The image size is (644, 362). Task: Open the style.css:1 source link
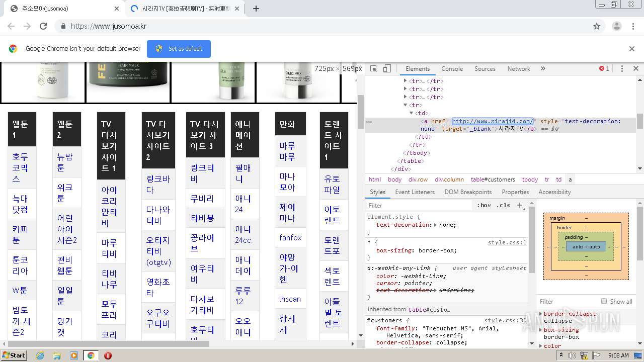(507, 242)
